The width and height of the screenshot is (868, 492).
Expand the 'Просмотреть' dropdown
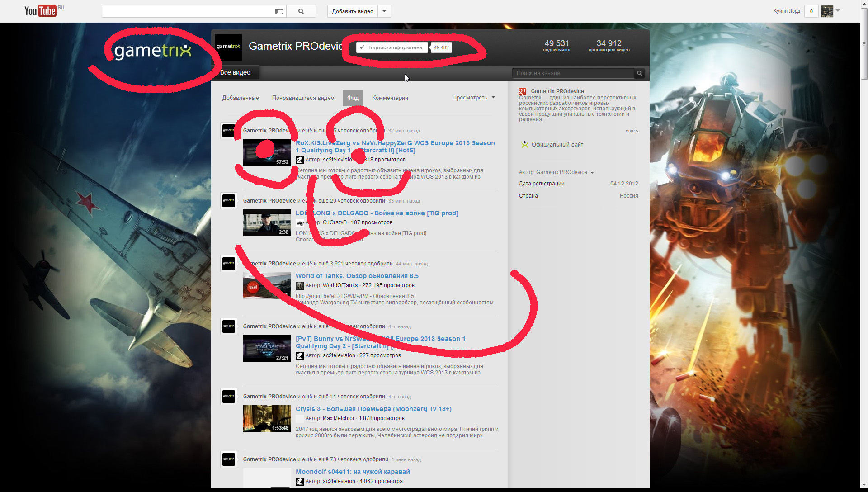(x=473, y=98)
